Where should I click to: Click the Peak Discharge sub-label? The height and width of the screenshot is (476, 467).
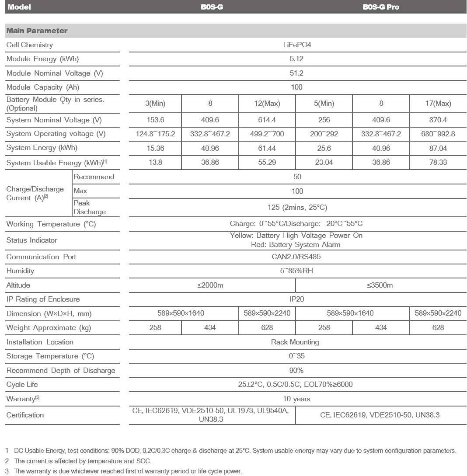coord(90,207)
